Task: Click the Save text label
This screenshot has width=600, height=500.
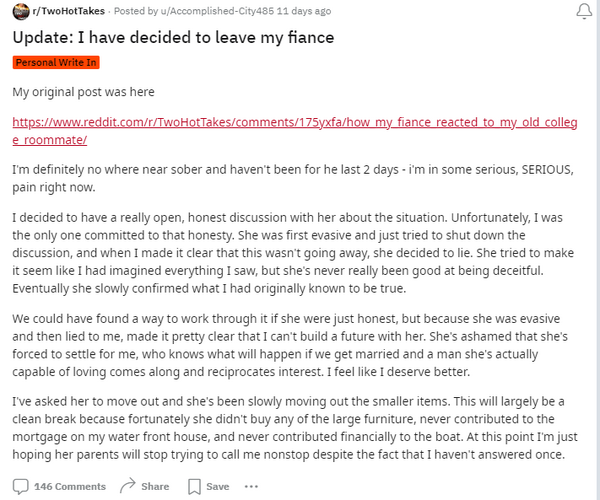Action: coord(217,487)
